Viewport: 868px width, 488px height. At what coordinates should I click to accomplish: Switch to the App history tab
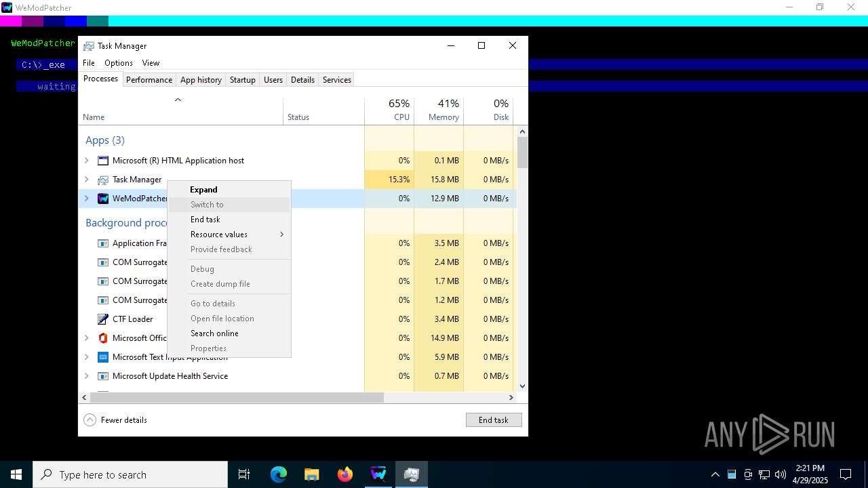[x=201, y=80]
